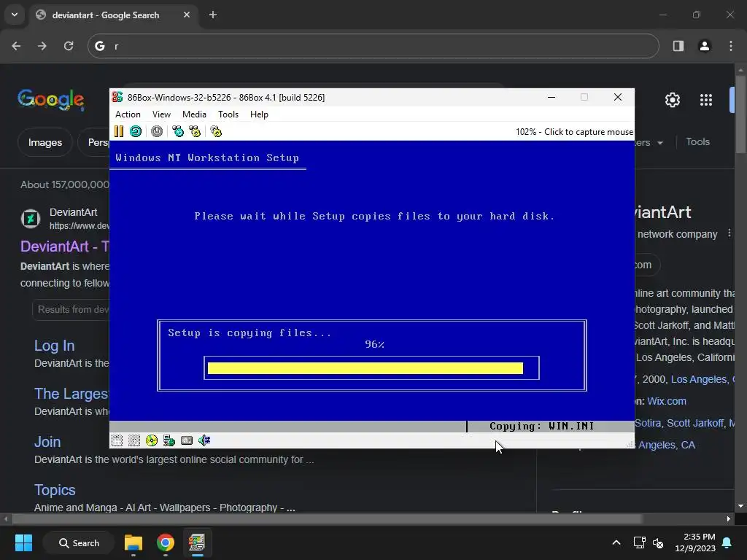747x560 pixels.
Task: Click the 96% progress text
Action: pyautogui.click(x=374, y=344)
